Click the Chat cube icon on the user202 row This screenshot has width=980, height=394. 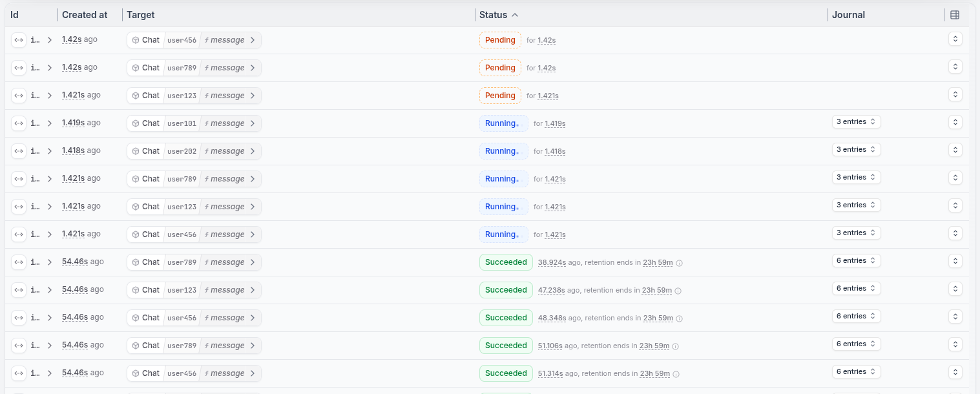pyautogui.click(x=136, y=150)
